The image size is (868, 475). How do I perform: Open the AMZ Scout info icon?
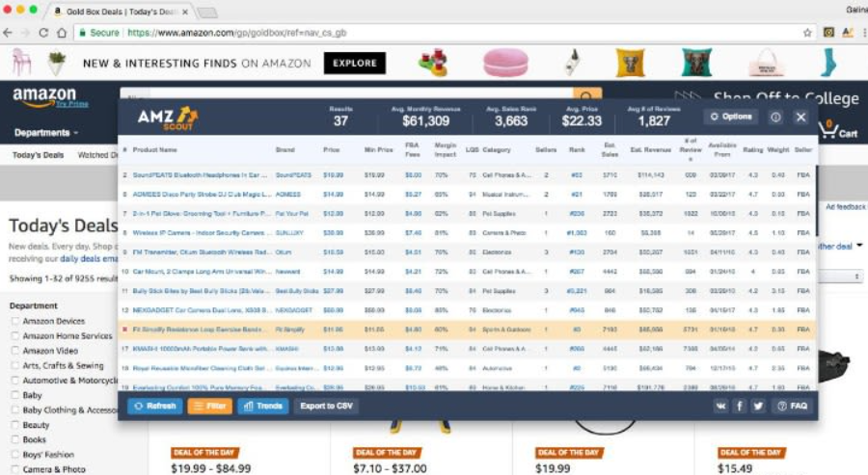[775, 118]
